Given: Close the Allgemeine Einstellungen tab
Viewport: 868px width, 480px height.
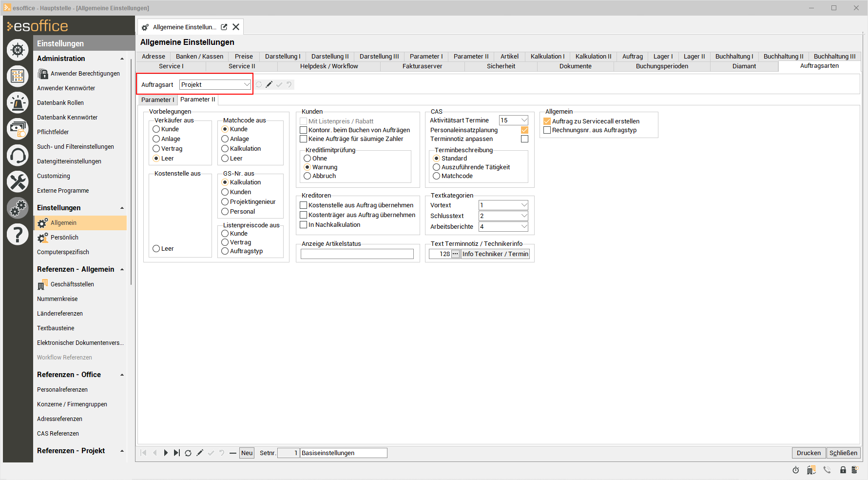Looking at the screenshot, I should point(236,27).
